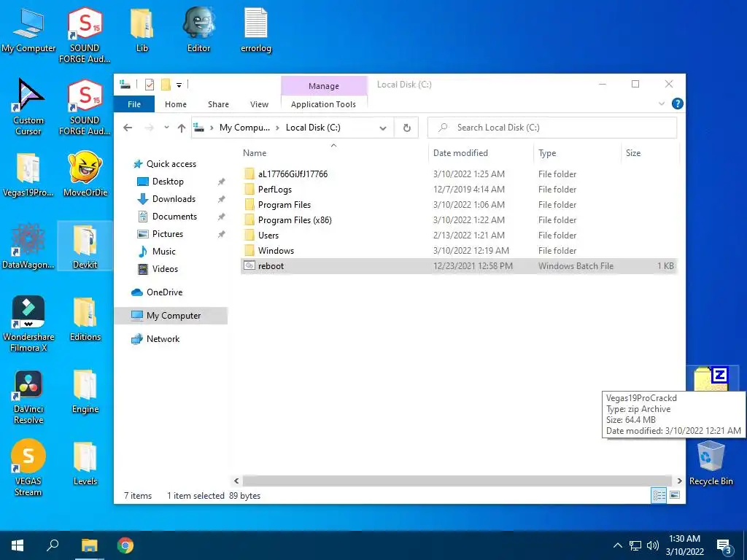This screenshot has width=747, height=560.
Task: Open Application Tools ribbon tab
Action: coord(323,104)
